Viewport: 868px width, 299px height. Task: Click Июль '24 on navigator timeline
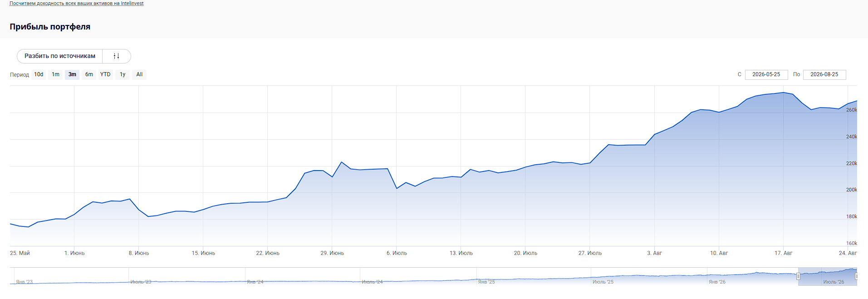coord(372,282)
